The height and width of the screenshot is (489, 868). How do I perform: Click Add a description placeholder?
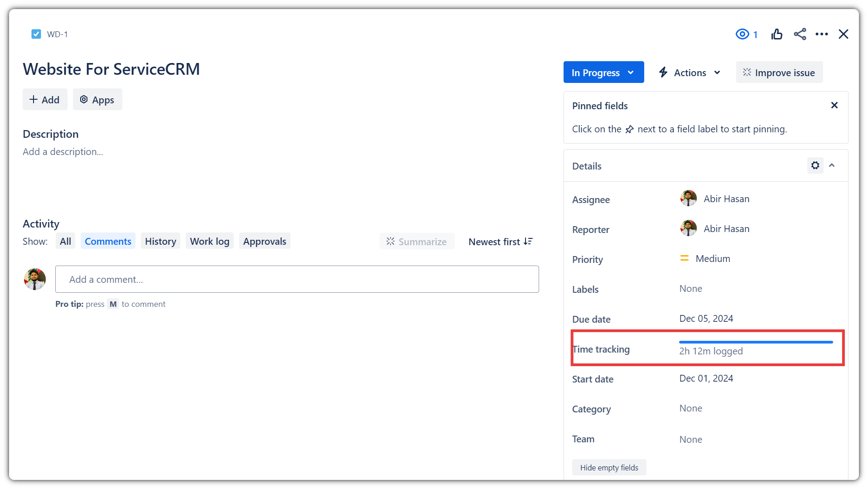pos(63,152)
